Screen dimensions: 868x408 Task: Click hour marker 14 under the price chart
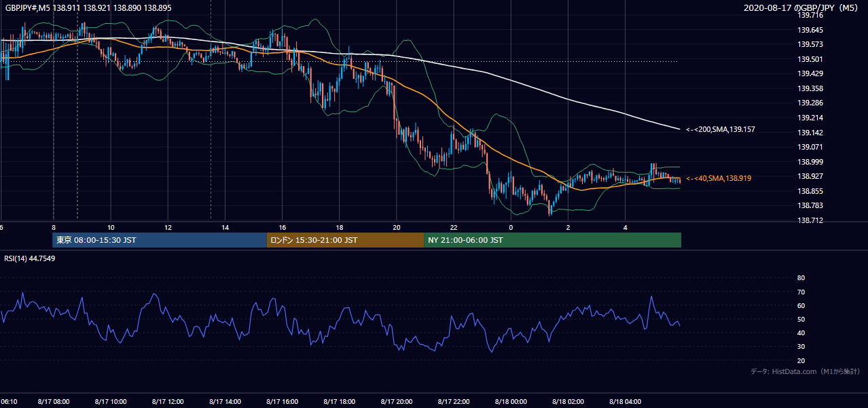[x=225, y=228]
